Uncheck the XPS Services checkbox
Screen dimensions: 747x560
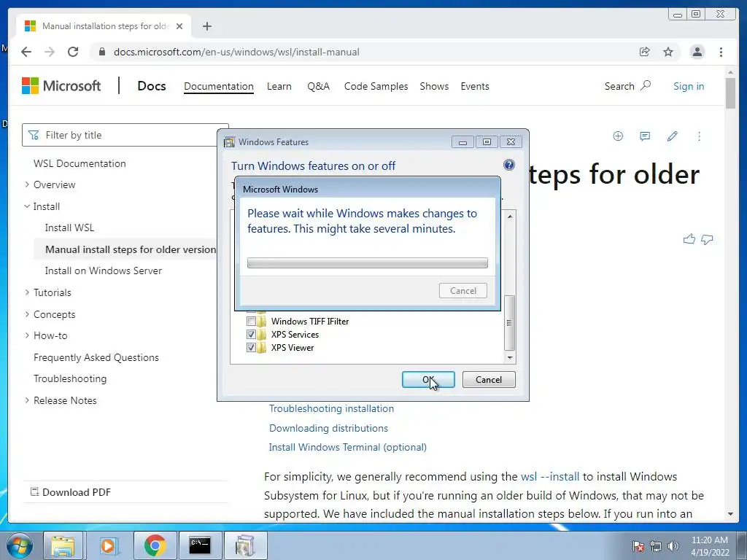pos(251,334)
